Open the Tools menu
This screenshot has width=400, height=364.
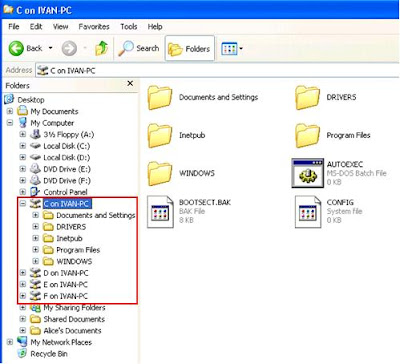coord(129,27)
